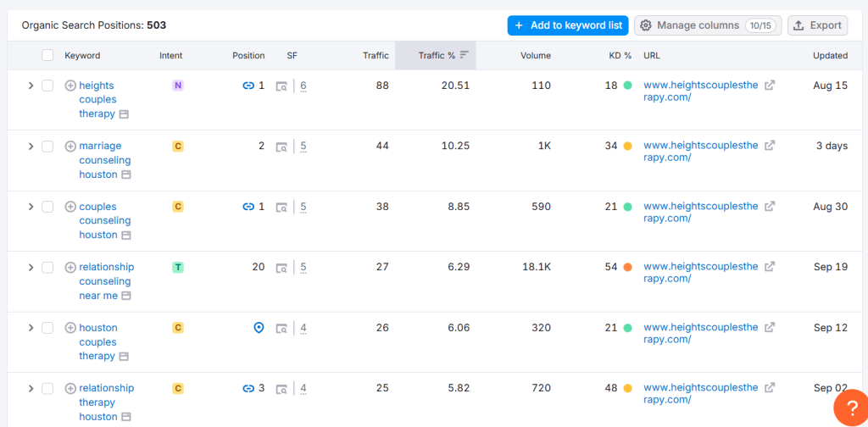Screen dimensions: 868x427
Task: Check the couples counseling houston row checkbox
Action: pos(47,207)
